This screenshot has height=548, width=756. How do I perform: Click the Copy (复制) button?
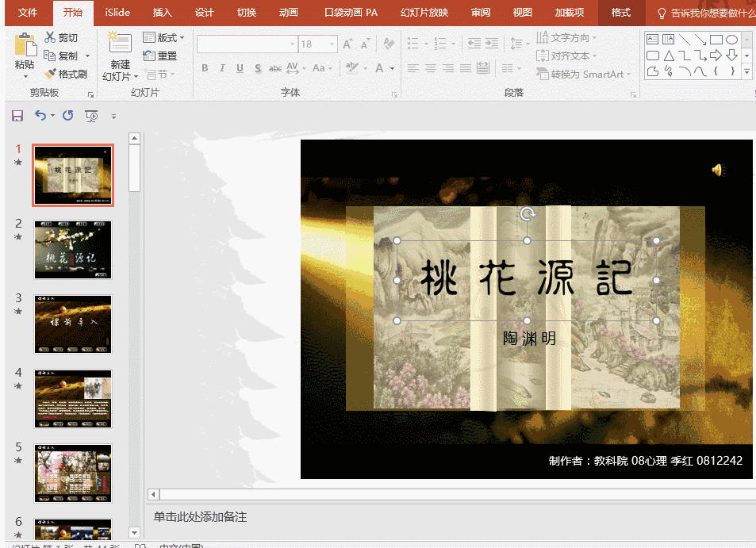[61, 56]
